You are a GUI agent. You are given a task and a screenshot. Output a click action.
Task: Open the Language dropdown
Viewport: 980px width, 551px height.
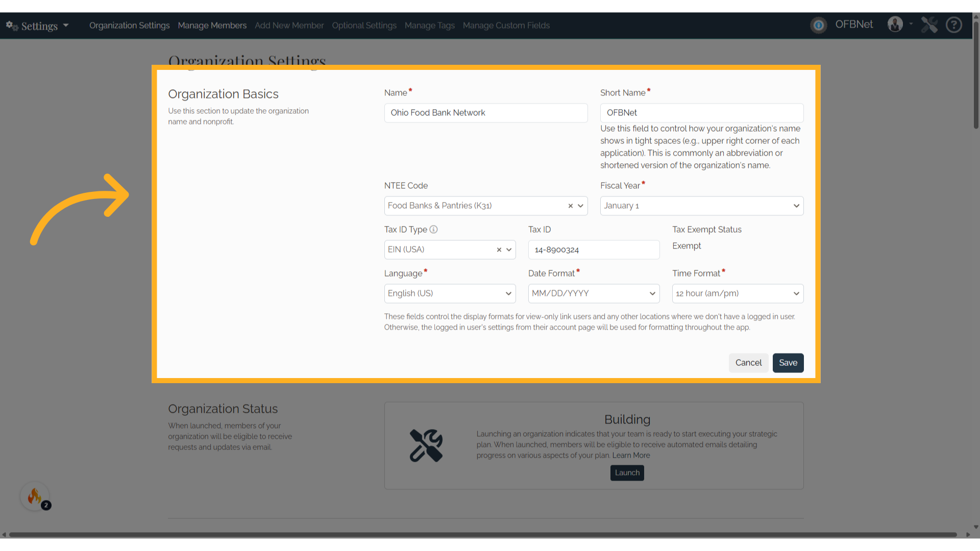point(450,294)
